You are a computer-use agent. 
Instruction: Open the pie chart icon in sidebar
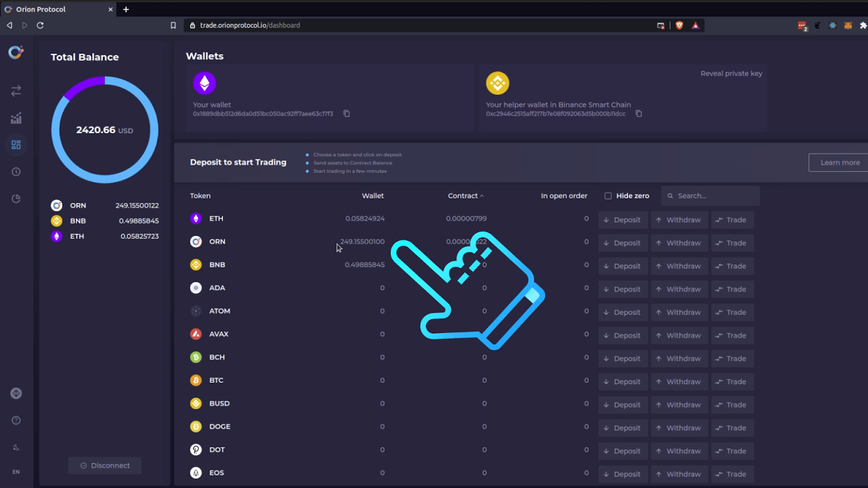pyautogui.click(x=16, y=198)
